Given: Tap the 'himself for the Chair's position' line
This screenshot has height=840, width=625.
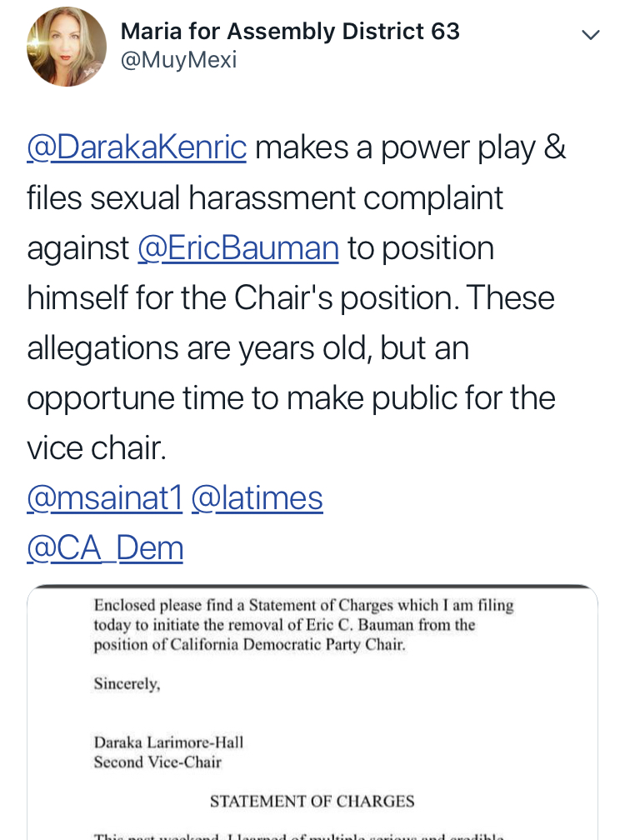Looking at the screenshot, I should coord(291,298).
